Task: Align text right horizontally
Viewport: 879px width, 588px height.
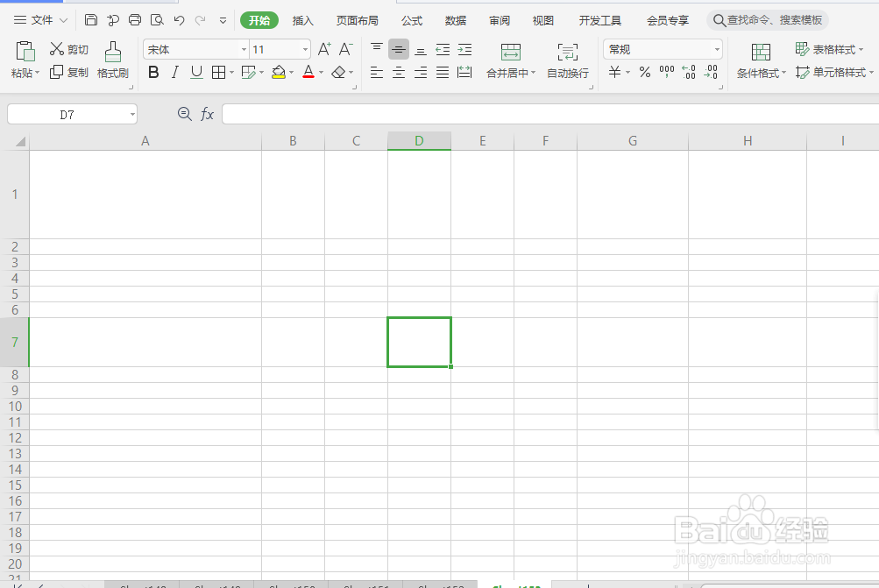Action: pyautogui.click(x=421, y=73)
